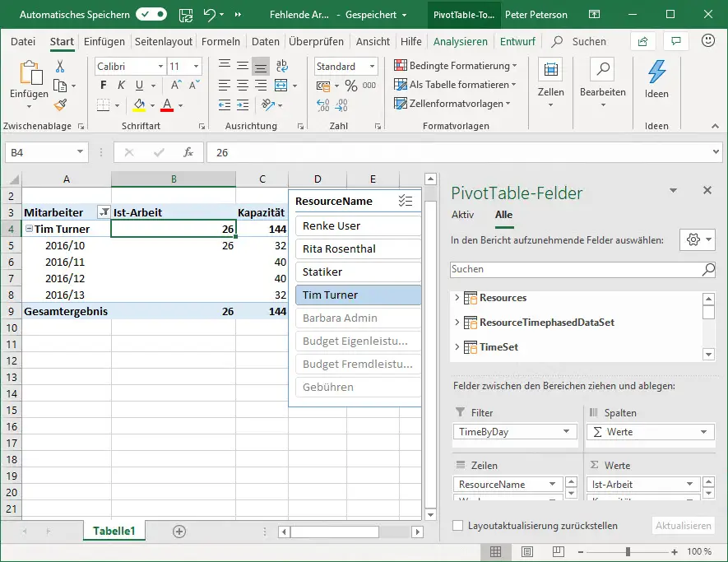Check Layoutaktualisierung zurückstellen checkbox

[x=458, y=525]
